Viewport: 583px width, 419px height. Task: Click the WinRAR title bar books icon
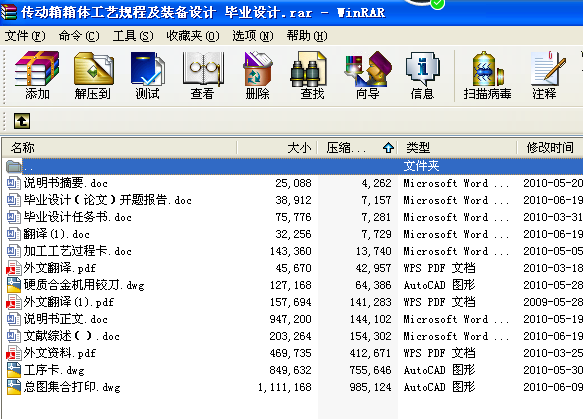[9, 12]
